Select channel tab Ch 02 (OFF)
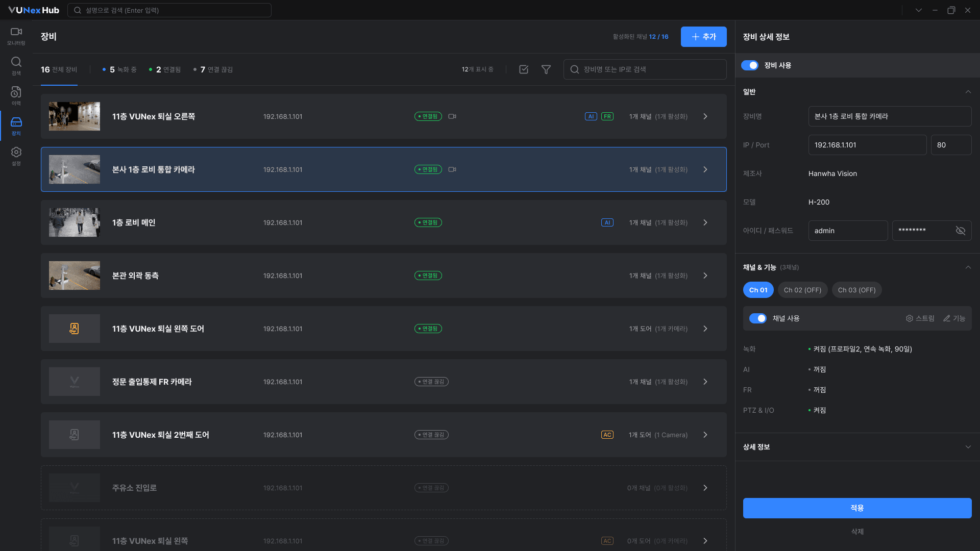Screen dimensions: 980x551 click(x=803, y=290)
